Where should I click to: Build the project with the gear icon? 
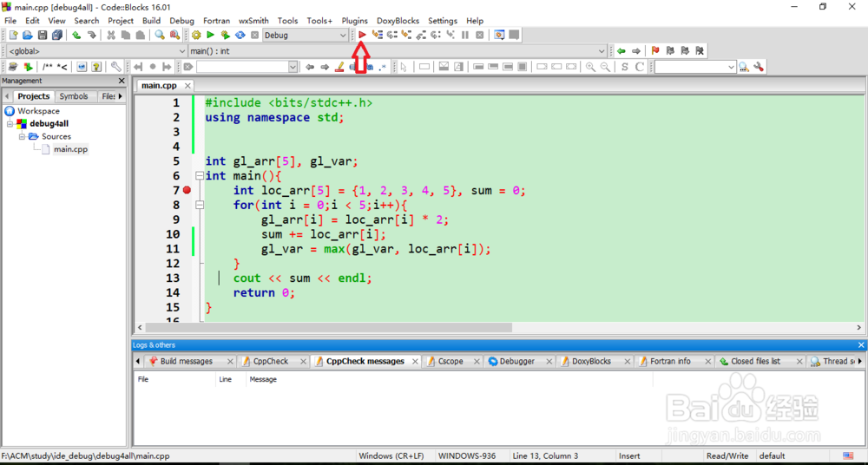[x=196, y=35]
